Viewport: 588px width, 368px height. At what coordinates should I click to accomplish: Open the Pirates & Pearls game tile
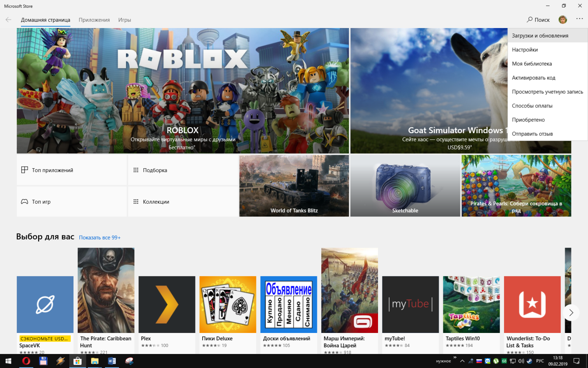click(x=516, y=186)
